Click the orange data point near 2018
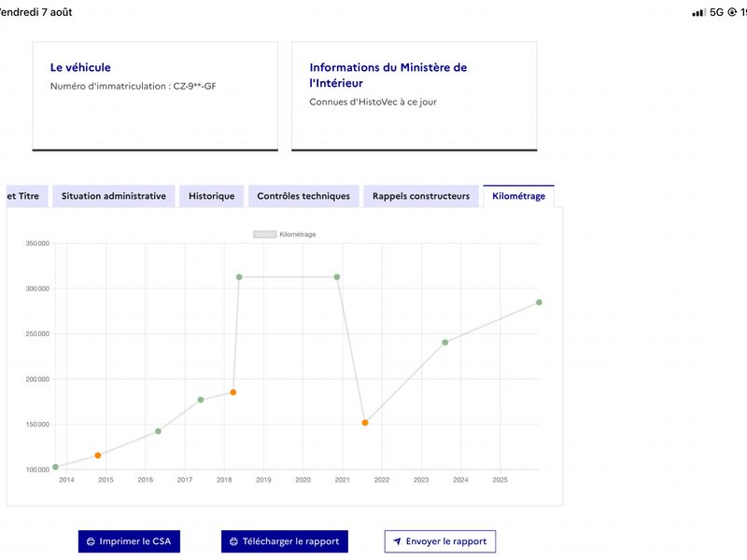The width and height of the screenshot is (747, 560). pyautogui.click(x=233, y=392)
